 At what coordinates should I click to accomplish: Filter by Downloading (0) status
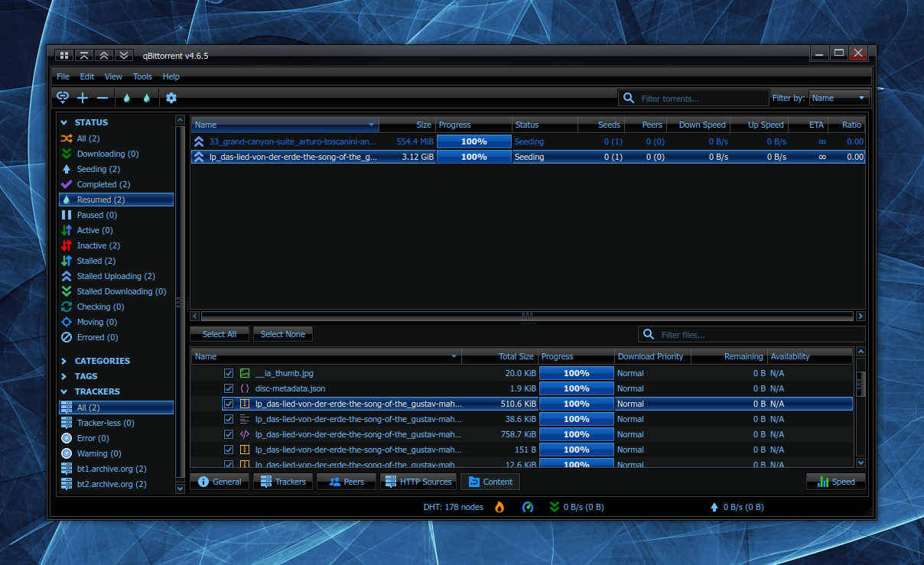tap(116, 154)
